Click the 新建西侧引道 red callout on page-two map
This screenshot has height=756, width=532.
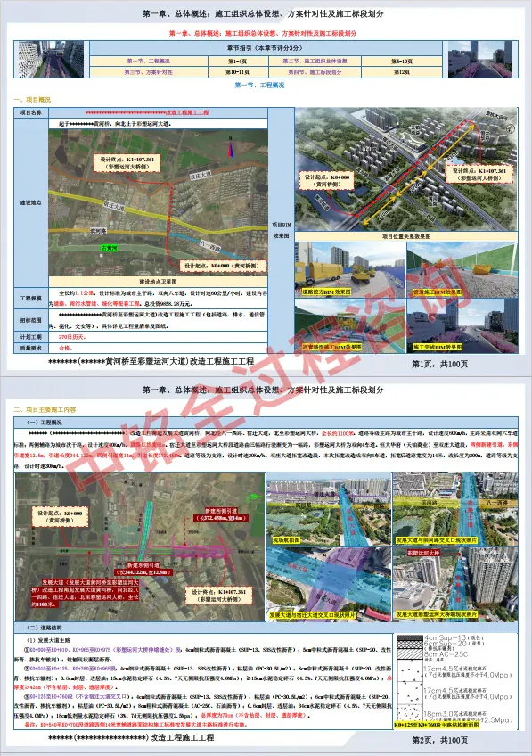(x=221, y=514)
